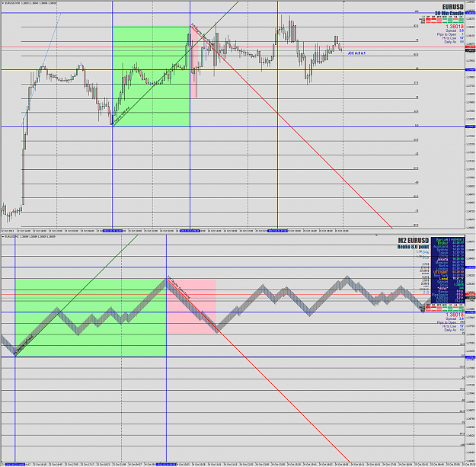Viewport: 476px width, 467px height.
Task: Select the green rectangle on the M30 chart
Action: pyautogui.click(x=152, y=76)
